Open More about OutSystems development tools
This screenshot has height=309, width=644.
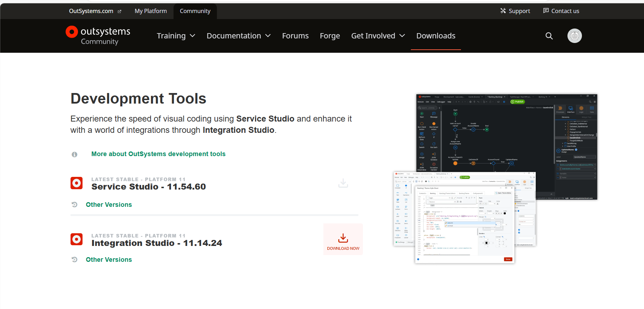pyautogui.click(x=158, y=154)
